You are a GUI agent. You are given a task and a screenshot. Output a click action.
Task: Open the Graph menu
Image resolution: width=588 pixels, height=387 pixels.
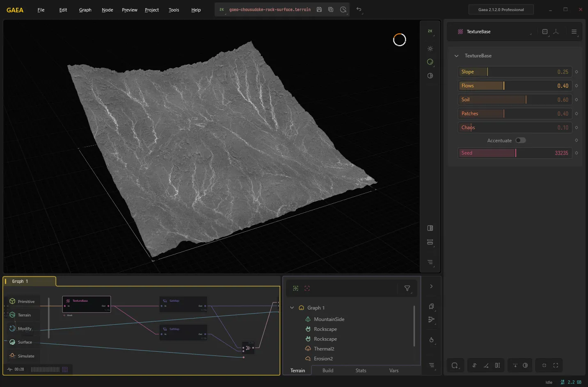pos(85,10)
